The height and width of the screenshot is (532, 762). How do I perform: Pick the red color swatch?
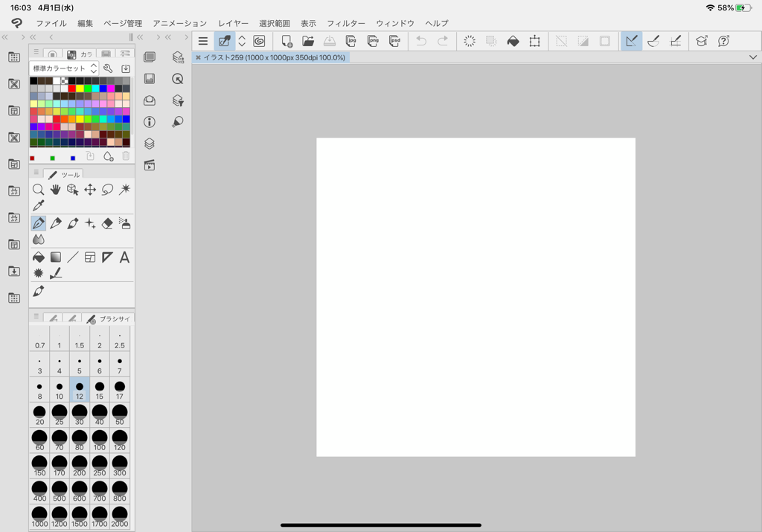[x=72, y=89]
